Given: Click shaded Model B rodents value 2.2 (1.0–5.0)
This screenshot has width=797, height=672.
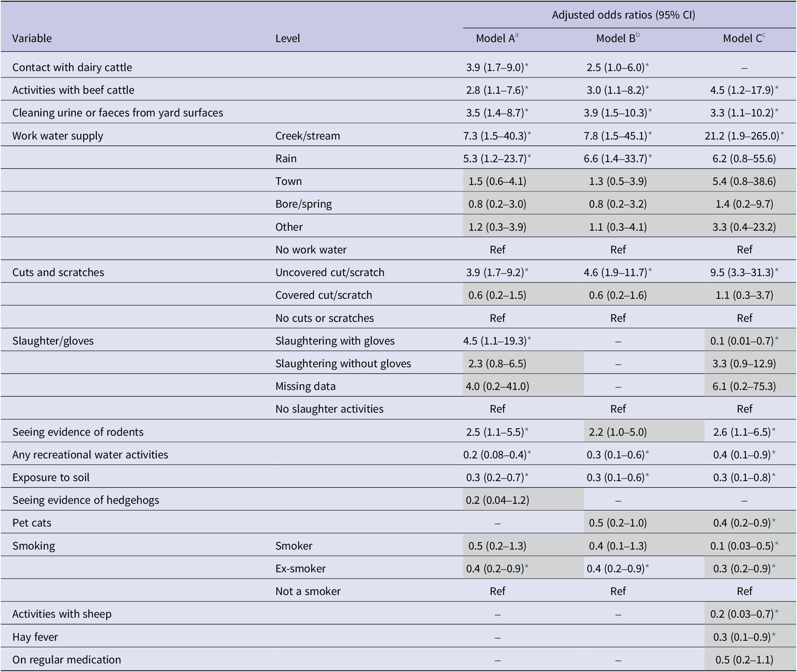Looking at the screenshot, I should (x=618, y=432).
